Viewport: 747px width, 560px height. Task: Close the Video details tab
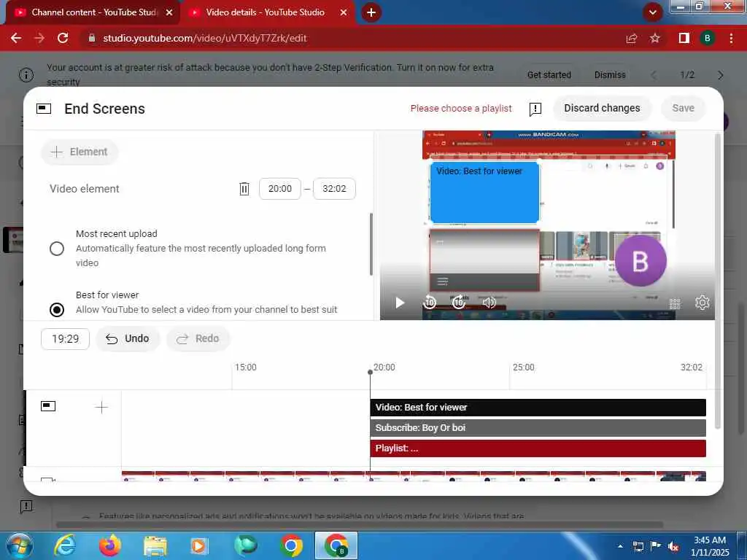tap(344, 13)
